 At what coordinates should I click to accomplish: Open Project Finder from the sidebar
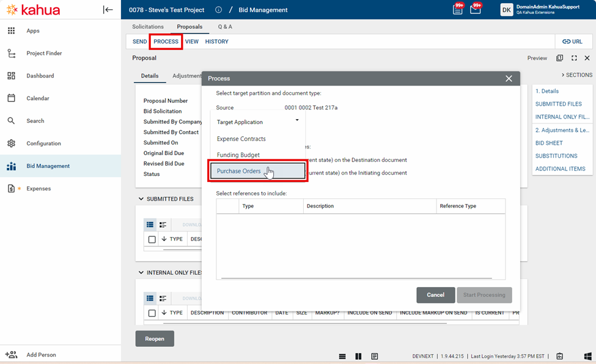pos(44,53)
